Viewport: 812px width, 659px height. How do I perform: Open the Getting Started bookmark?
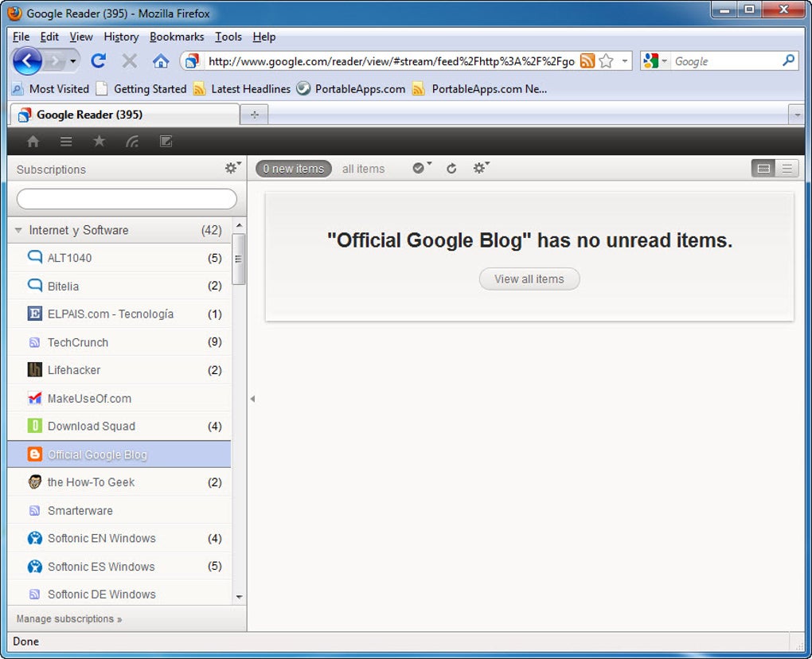point(142,89)
